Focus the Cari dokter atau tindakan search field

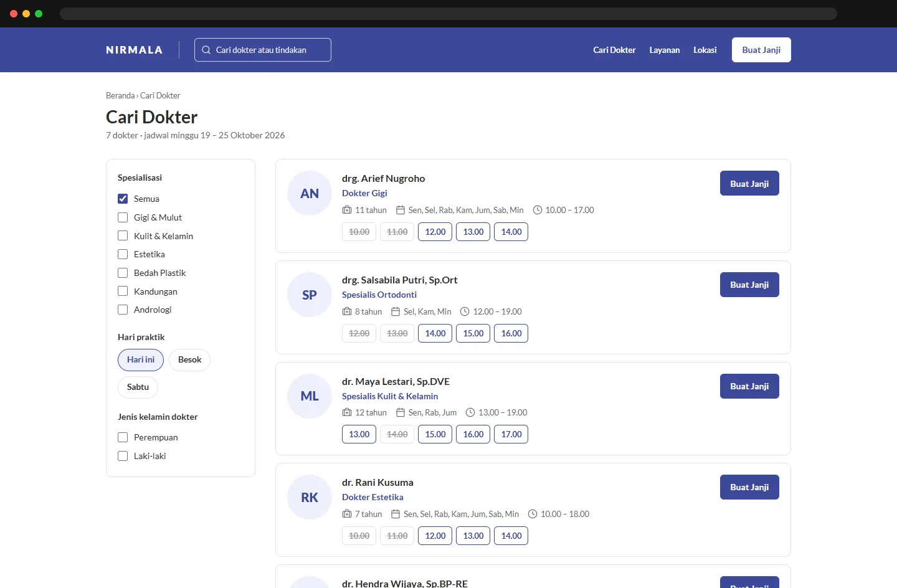tap(263, 50)
